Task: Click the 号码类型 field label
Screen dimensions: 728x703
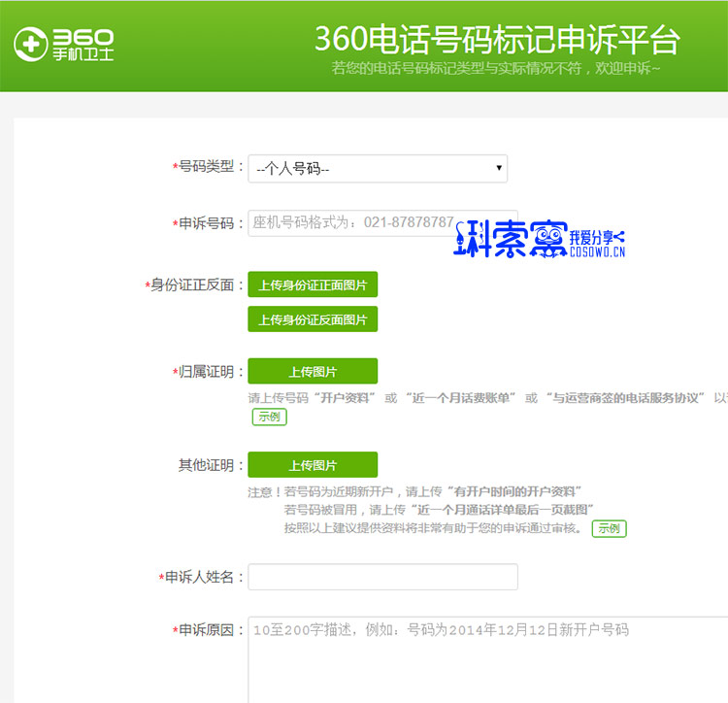Action: point(206,166)
